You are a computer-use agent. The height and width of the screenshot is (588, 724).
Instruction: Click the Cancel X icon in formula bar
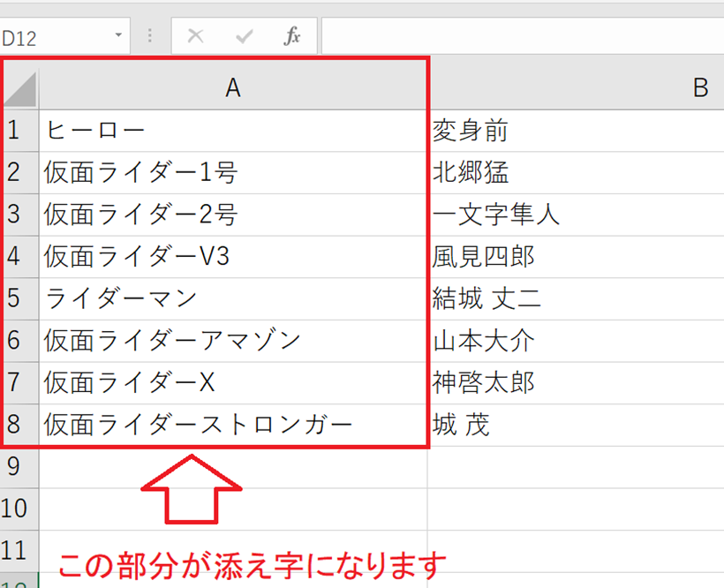point(196,36)
